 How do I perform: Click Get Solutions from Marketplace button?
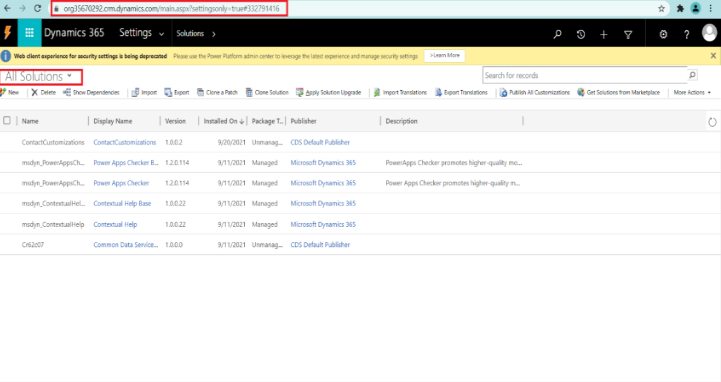pos(618,92)
